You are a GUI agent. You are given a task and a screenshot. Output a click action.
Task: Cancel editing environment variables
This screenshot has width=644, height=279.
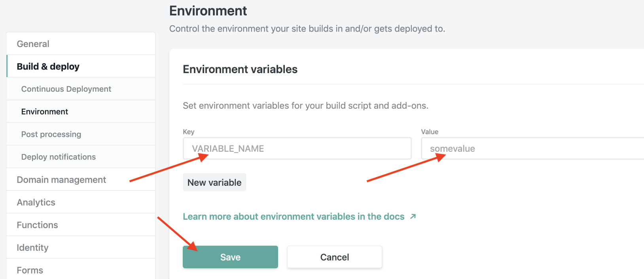[335, 257]
